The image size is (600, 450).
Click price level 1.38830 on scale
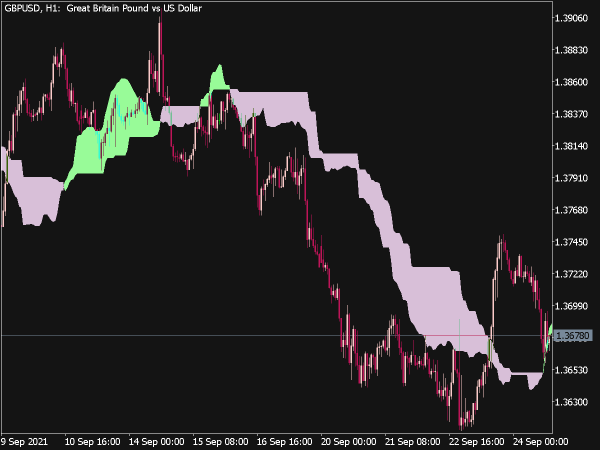pyautogui.click(x=571, y=50)
